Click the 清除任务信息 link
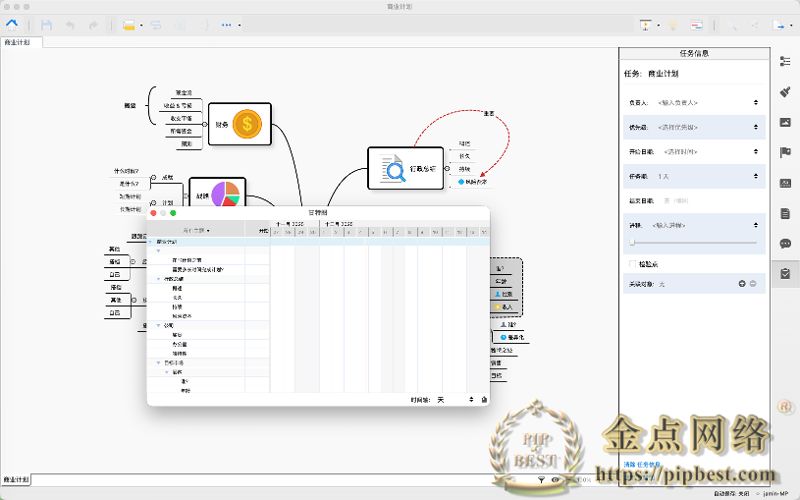 (x=642, y=465)
